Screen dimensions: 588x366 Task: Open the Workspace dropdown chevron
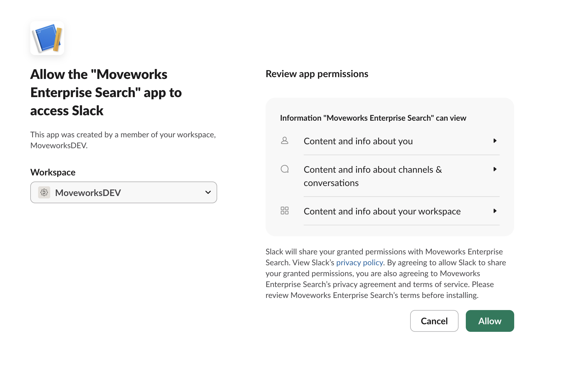(x=208, y=192)
